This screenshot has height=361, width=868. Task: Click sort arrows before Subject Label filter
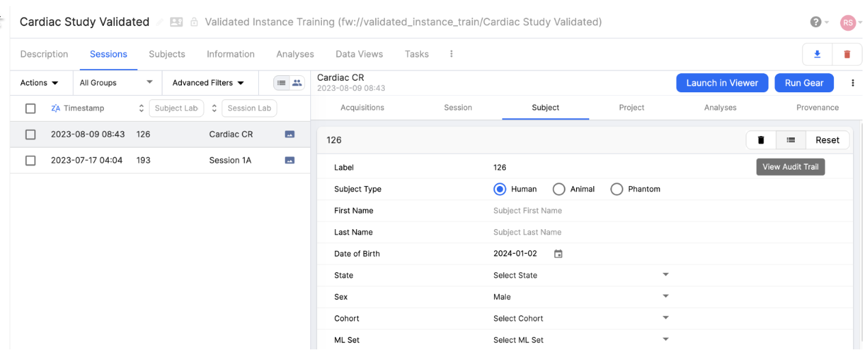(x=141, y=108)
